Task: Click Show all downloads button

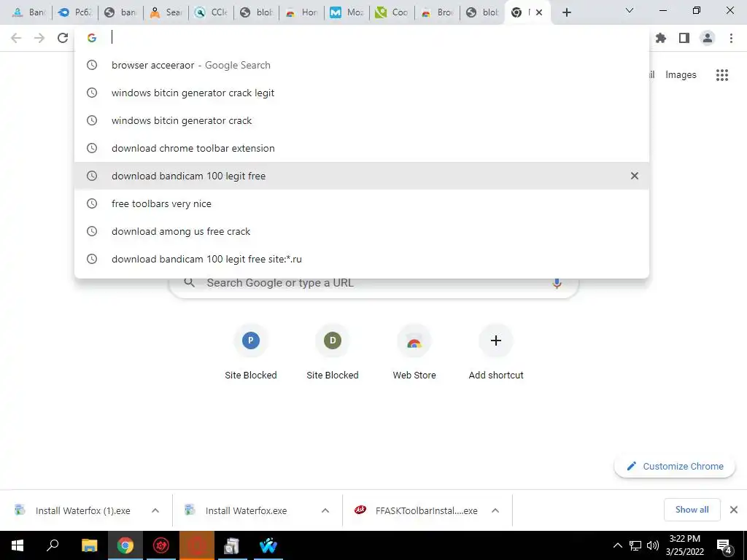Action: click(x=692, y=510)
